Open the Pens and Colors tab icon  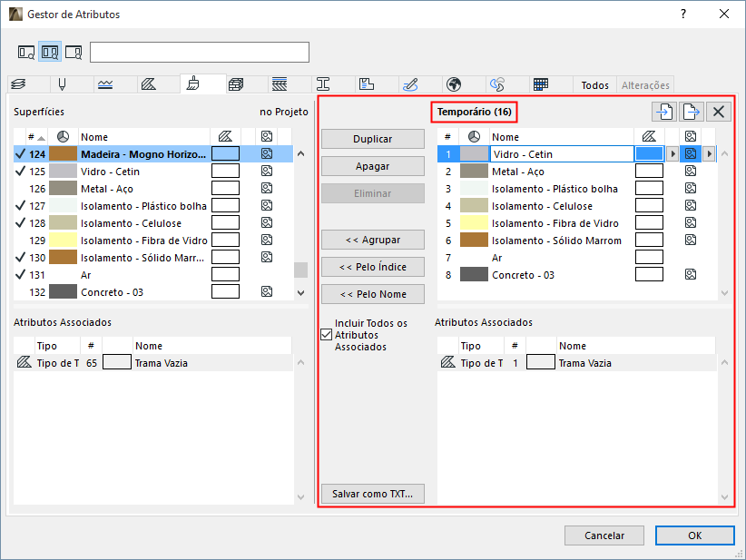(x=62, y=84)
